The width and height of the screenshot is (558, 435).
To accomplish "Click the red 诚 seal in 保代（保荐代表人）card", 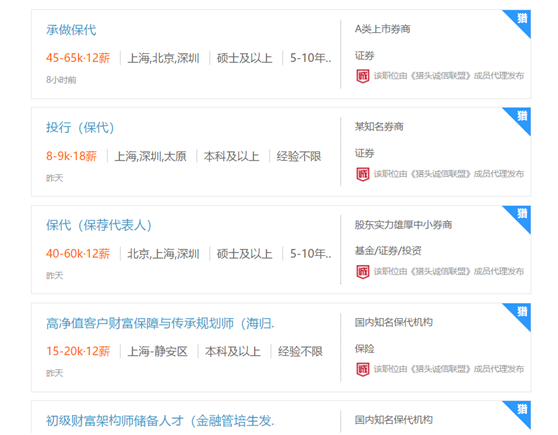I will [x=363, y=272].
